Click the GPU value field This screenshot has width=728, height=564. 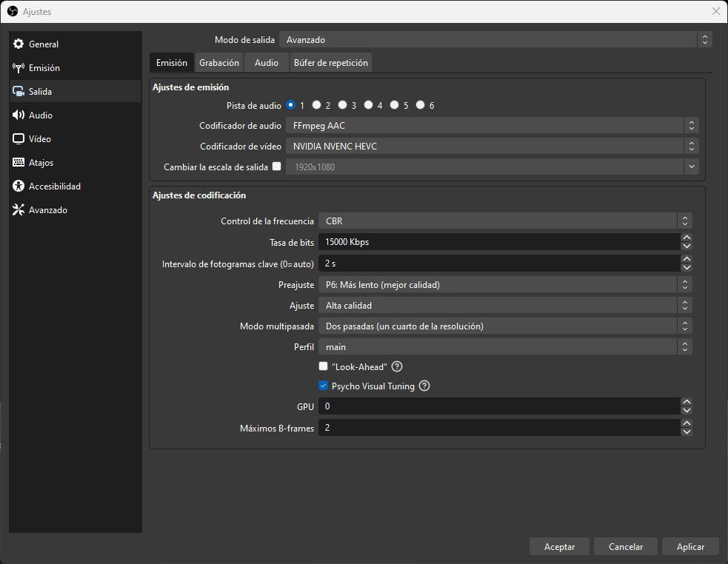tap(500, 406)
